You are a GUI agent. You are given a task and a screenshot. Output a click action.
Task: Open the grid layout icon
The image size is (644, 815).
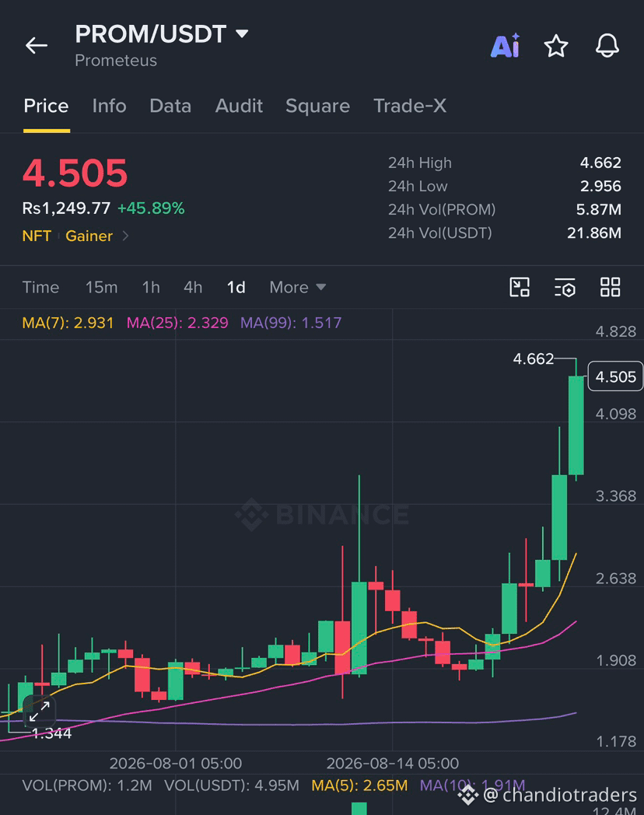click(611, 287)
